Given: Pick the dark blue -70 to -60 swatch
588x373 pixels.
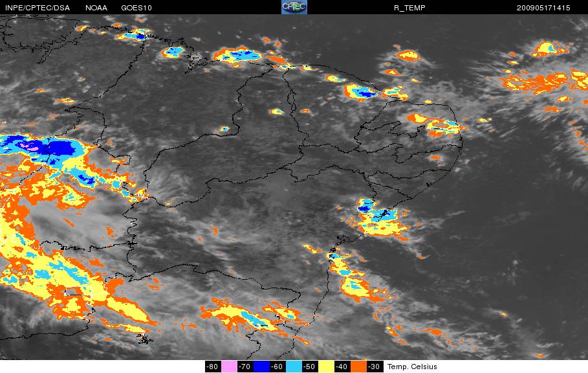Looking at the screenshot, I should click(x=261, y=367).
